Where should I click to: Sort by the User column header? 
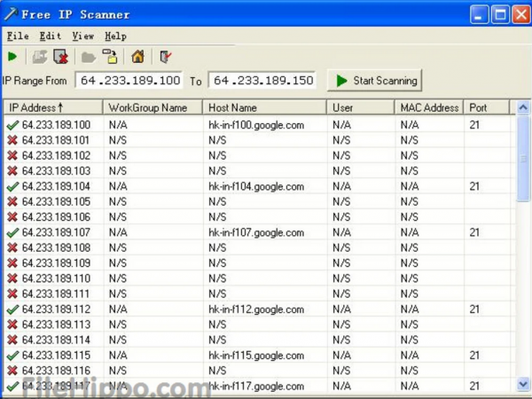click(x=361, y=107)
